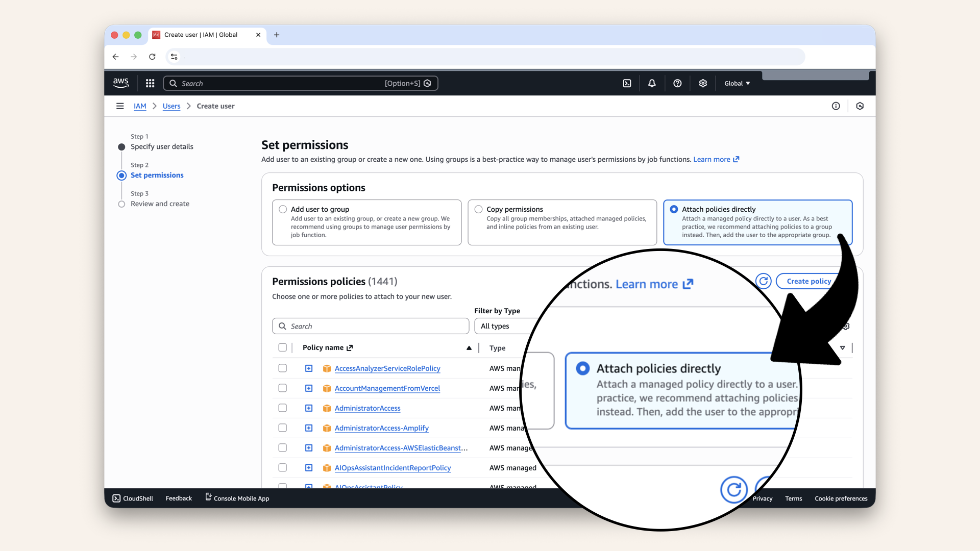Open the help question mark icon
Screen dimensions: 980x551
point(677,83)
